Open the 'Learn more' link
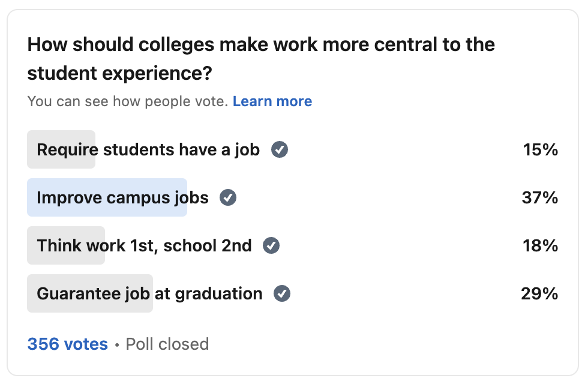 click(x=272, y=101)
